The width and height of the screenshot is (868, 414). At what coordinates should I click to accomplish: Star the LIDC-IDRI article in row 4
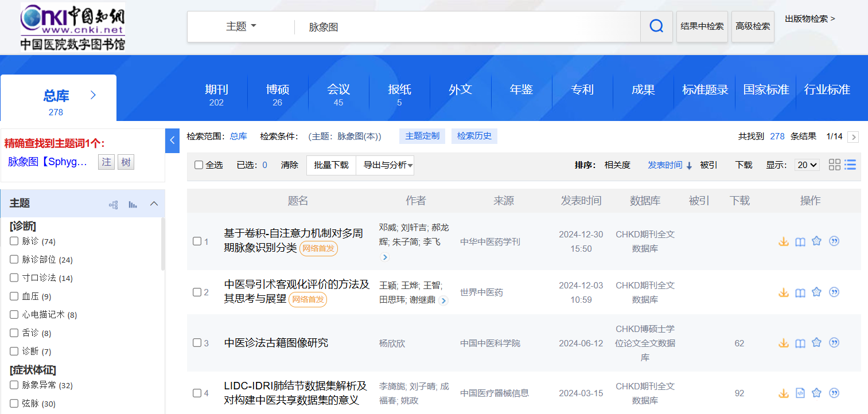pyautogui.click(x=817, y=393)
